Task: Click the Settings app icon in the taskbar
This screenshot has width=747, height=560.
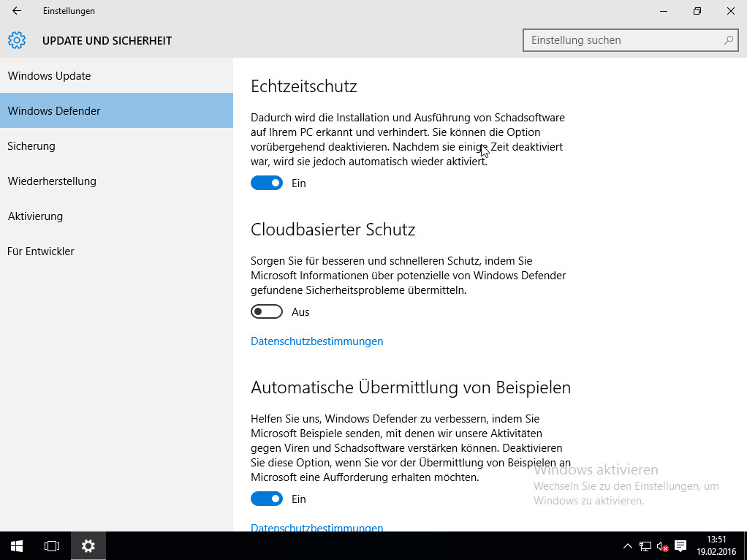Action: point(88,545)
